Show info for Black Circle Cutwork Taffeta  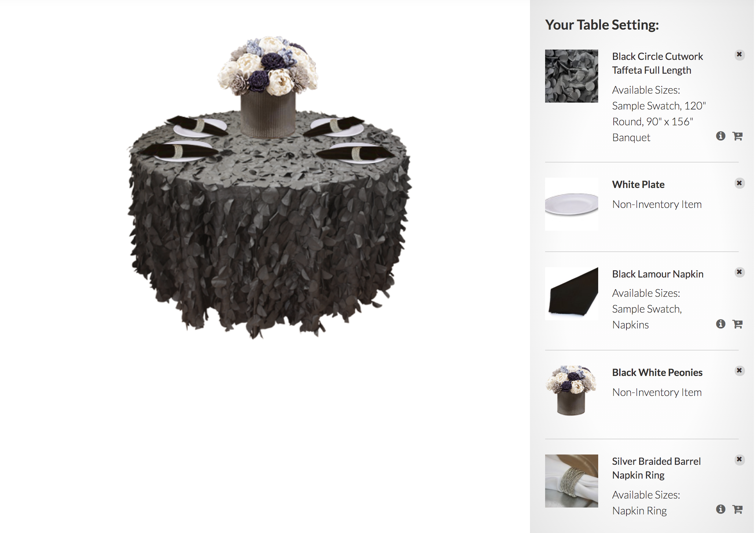721,136
